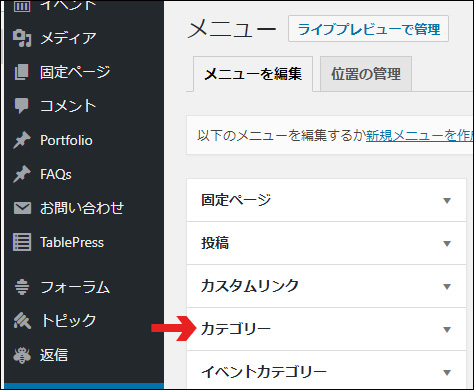Expand the カテゴリー section arrow
Image resolution: width=474 pixels, height=390 pixels.
coord(447,330)
